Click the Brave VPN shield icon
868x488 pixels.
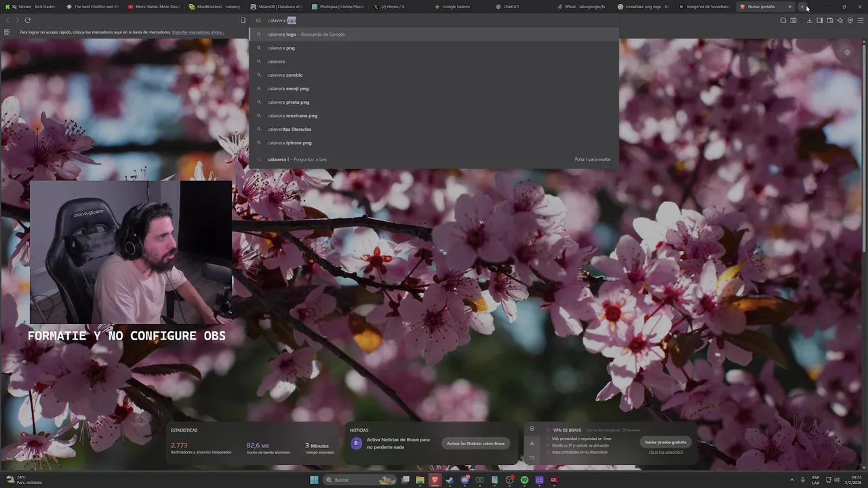[x=850, y=20]
